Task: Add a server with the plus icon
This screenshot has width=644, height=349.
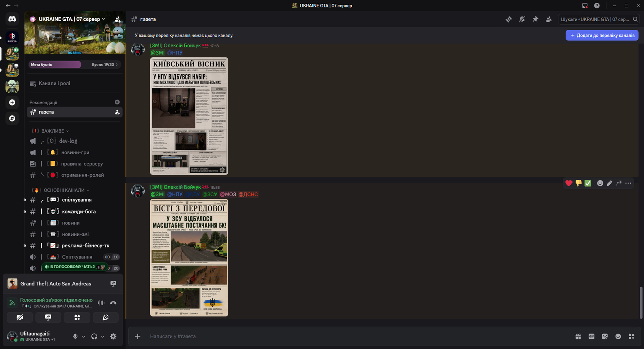Action: (x=12, y=102)
